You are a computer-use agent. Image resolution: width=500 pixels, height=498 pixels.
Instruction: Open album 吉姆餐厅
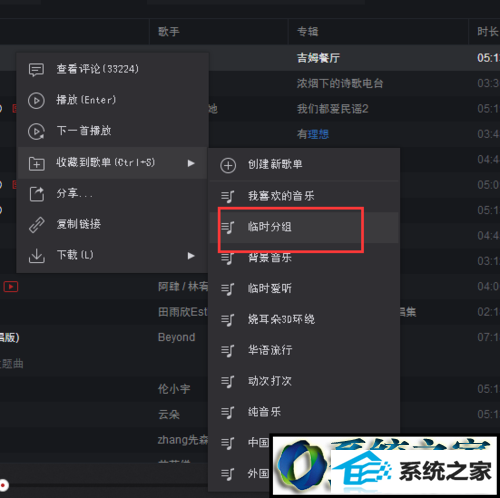[x=318, y=58]
